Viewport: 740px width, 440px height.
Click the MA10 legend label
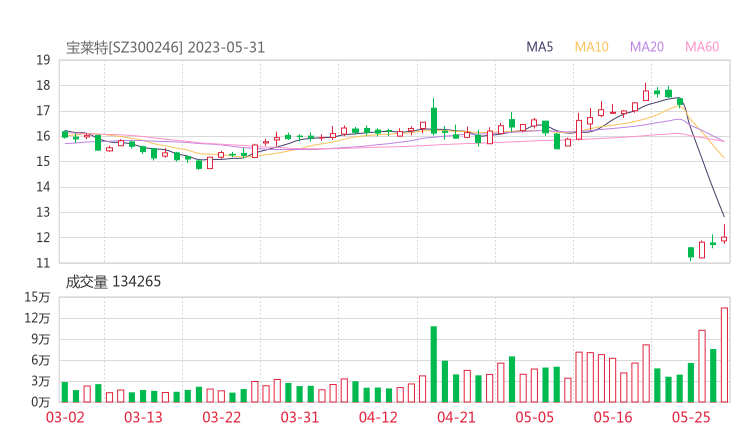(x=591, y=47)
